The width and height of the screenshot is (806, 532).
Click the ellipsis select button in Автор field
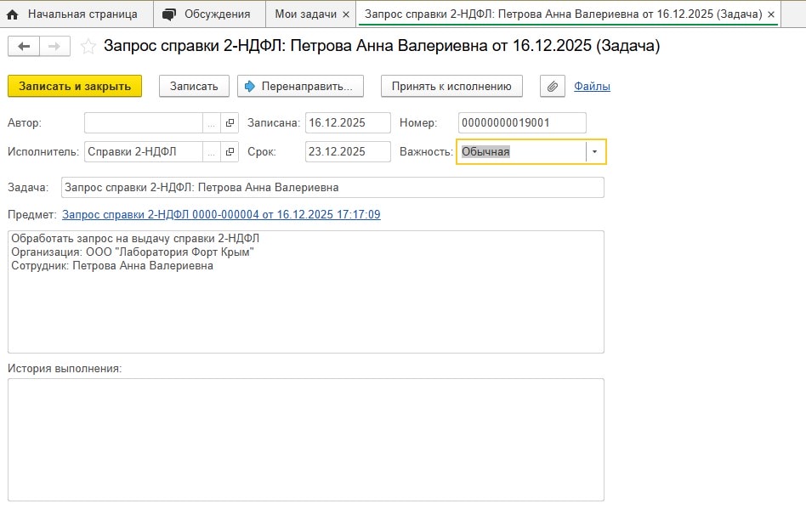(212, 123)
